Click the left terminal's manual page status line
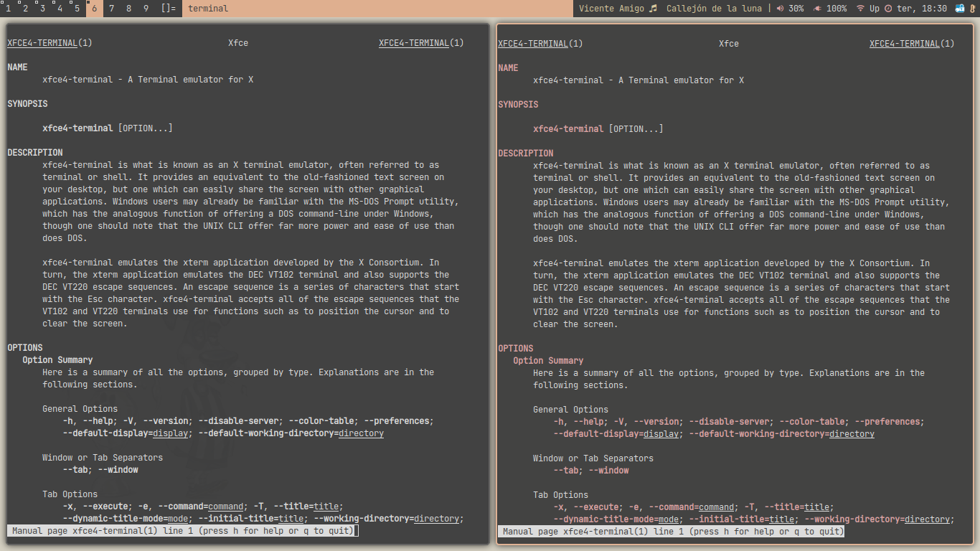Viewport: 980px width, 551px height. pos(182,531)
